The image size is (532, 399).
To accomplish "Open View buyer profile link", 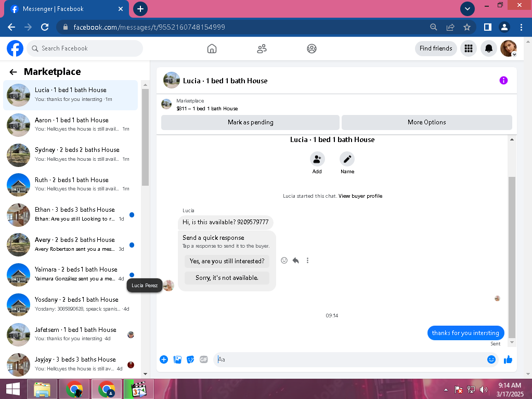I will point(360,196).
